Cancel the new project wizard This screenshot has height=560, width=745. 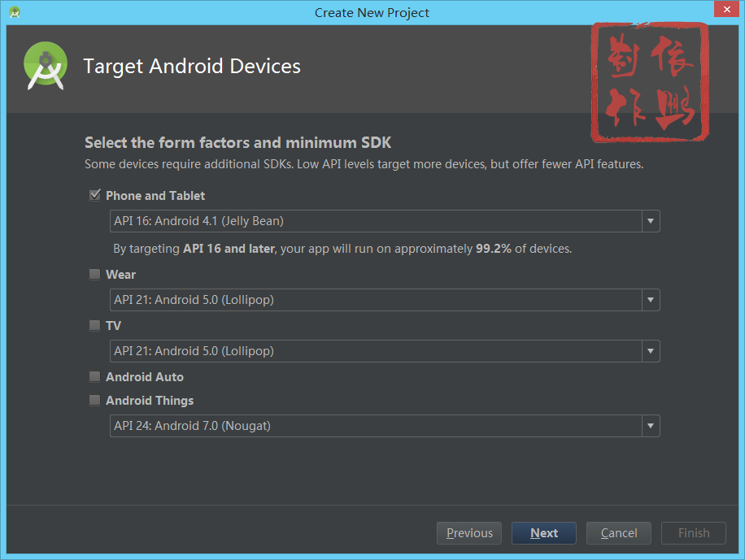click(619, 533)
